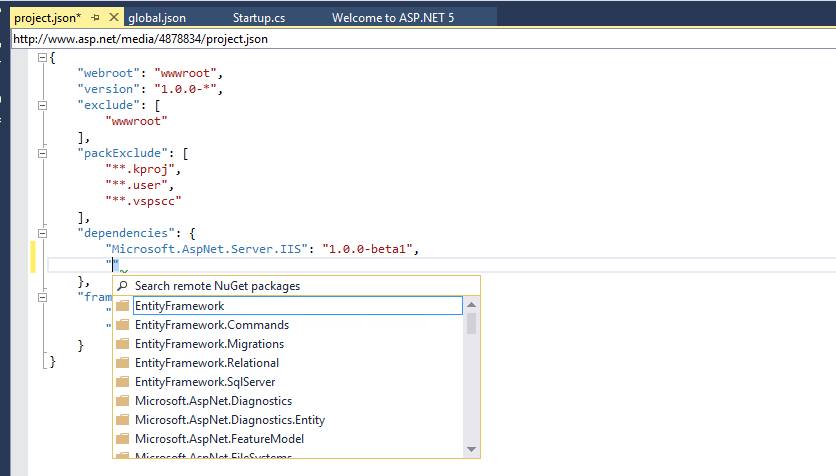The width and height of the screenshot is (836, 476).
Task: Select EntityFramework.Commands suggestion
Action: (x=212, y=325)
